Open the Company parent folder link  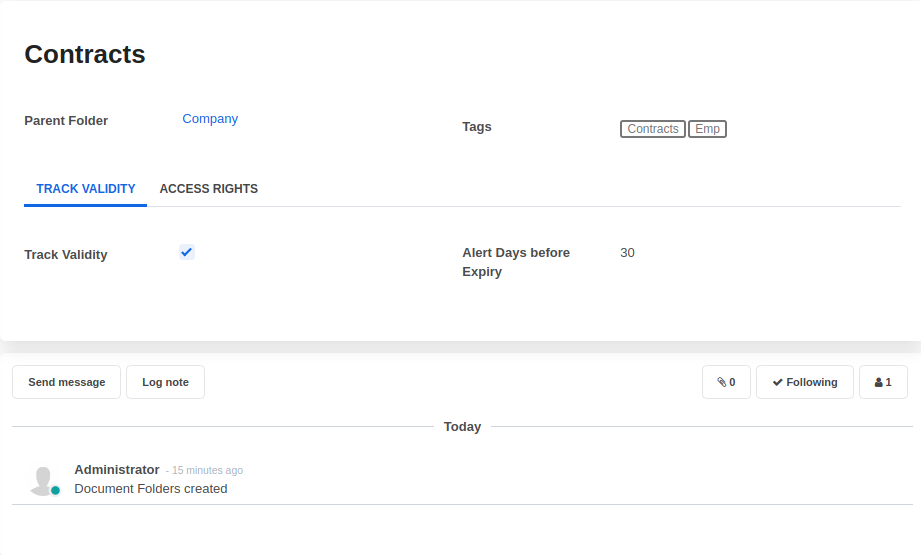point(210,119)
